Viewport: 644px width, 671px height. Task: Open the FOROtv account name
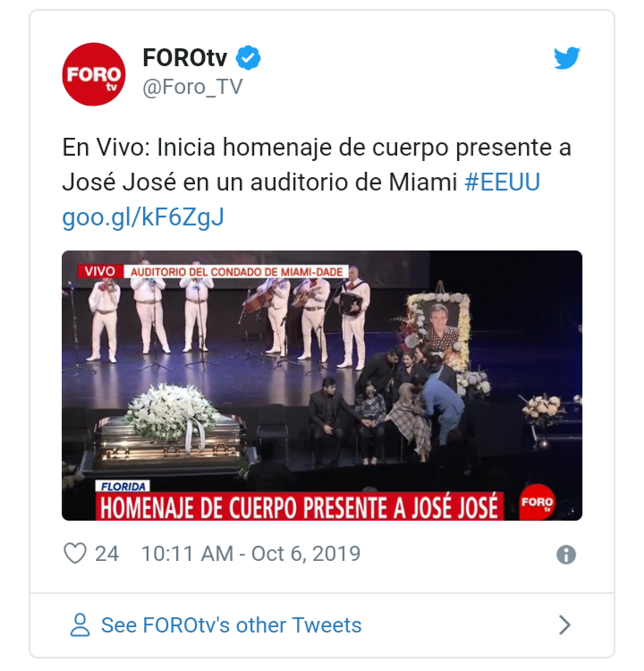pyautogui.click(x=184, y=57)
